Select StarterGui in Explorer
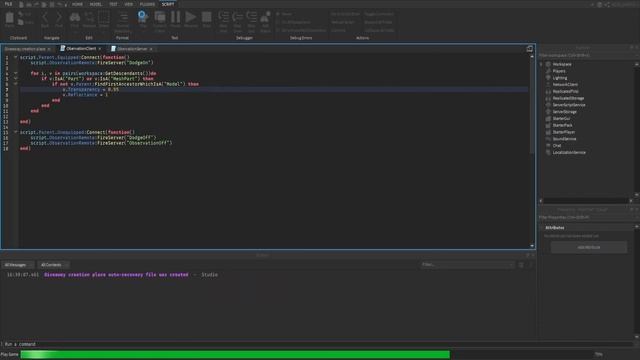 (x=561, y=118)
